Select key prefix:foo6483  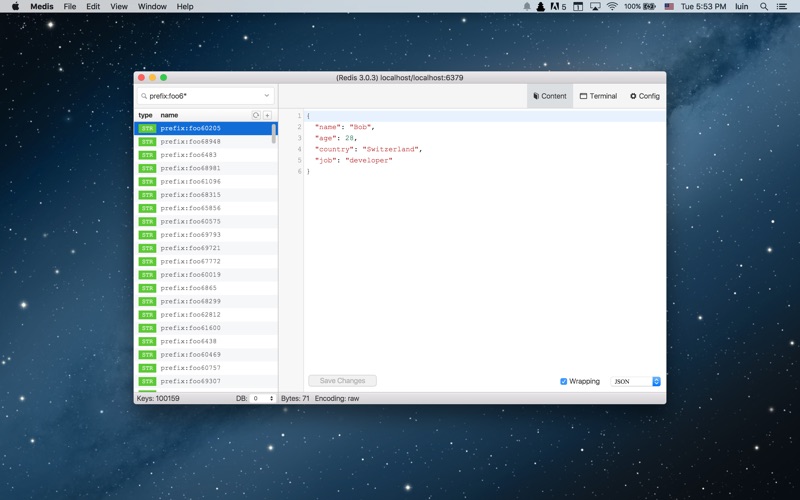(x=206, y=155)
